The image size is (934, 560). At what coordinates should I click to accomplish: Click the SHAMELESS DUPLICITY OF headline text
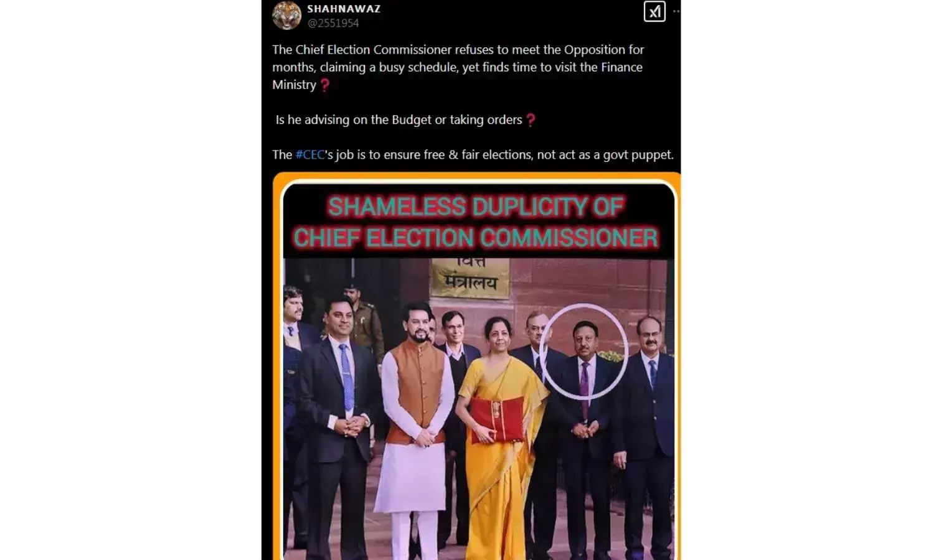point(476,207)
